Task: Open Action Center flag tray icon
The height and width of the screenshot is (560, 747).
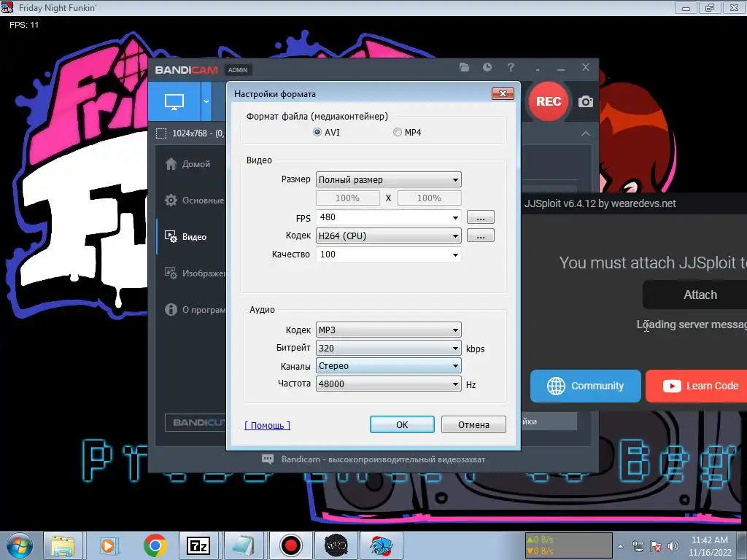Action: pyautogui.click(x=656, y=547)
